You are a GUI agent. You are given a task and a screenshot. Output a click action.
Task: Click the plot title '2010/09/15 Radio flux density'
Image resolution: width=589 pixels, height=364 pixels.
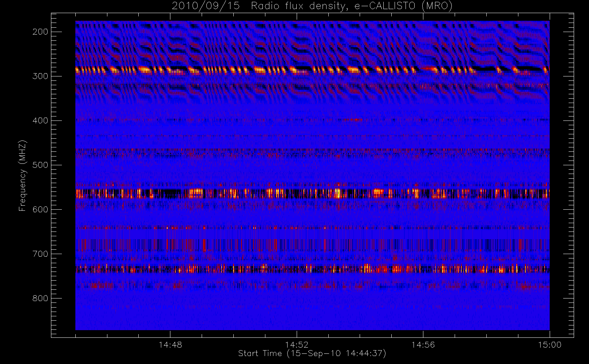coord(312,6)
